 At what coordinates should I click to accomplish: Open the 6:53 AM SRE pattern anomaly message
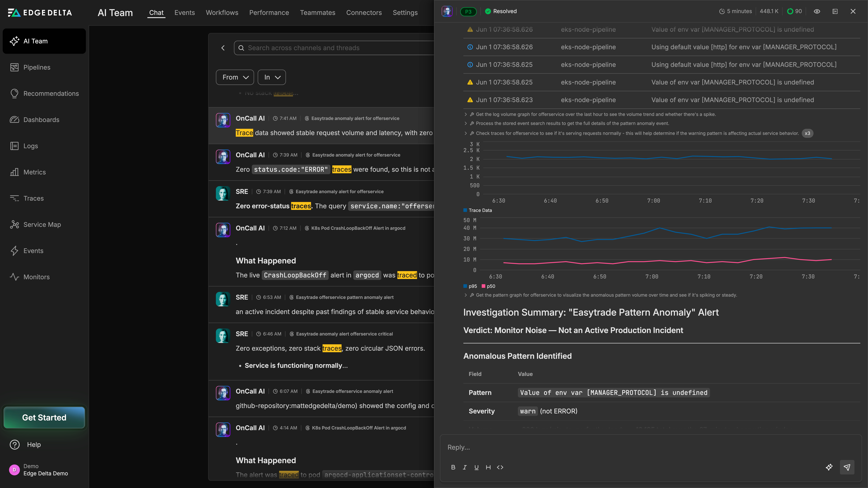click(321, 304)
